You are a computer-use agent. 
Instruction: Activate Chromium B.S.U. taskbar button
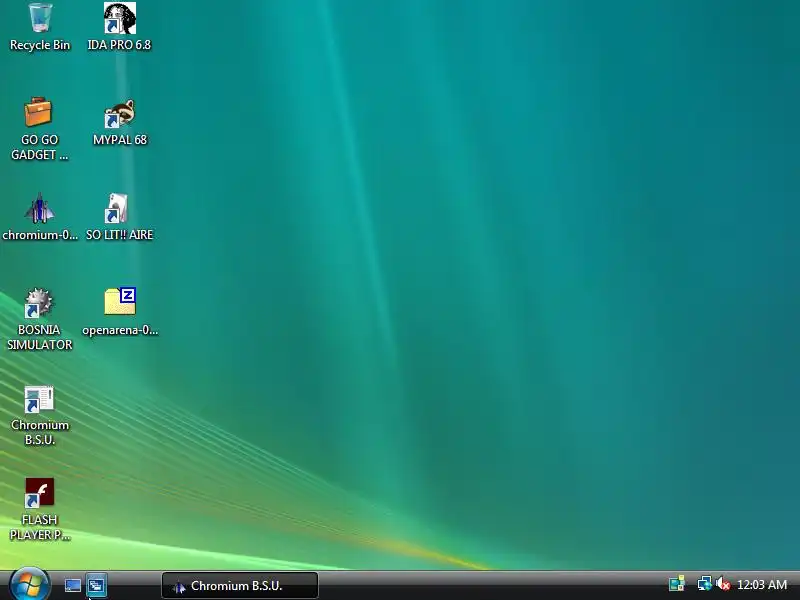click(240, 586)
